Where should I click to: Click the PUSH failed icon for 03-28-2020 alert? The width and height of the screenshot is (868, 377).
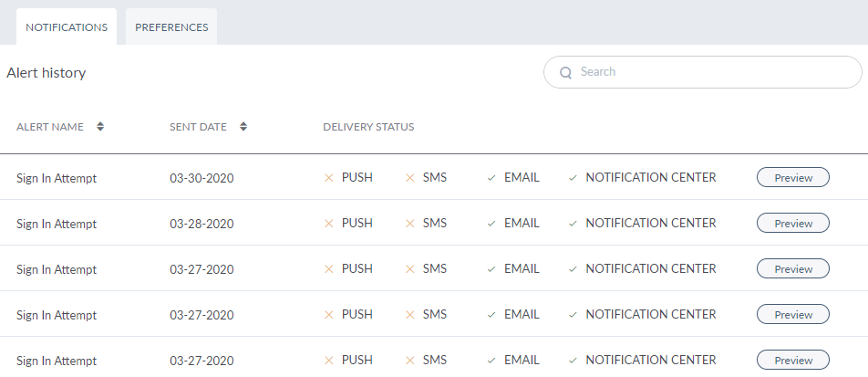click(329, 224)
